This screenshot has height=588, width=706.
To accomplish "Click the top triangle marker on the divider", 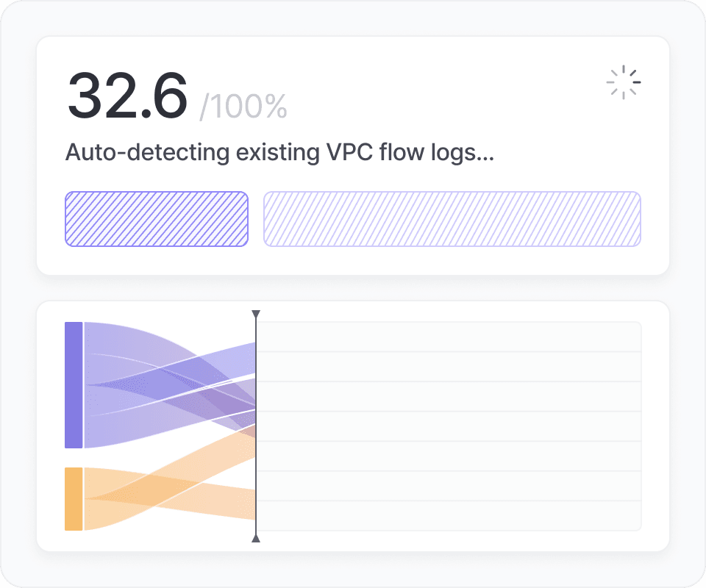I will click(x=256, y=315).
